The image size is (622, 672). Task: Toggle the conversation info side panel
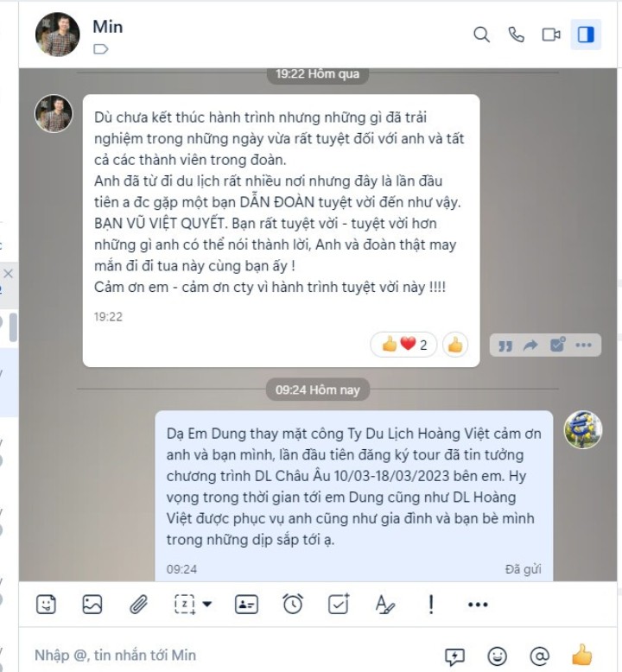click(586, 35)
